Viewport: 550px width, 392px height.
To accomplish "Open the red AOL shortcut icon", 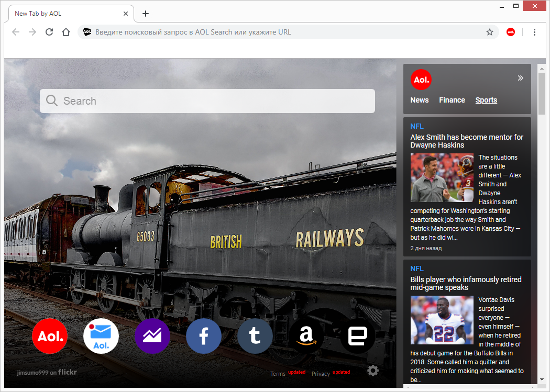I will (x=50, y=336).
